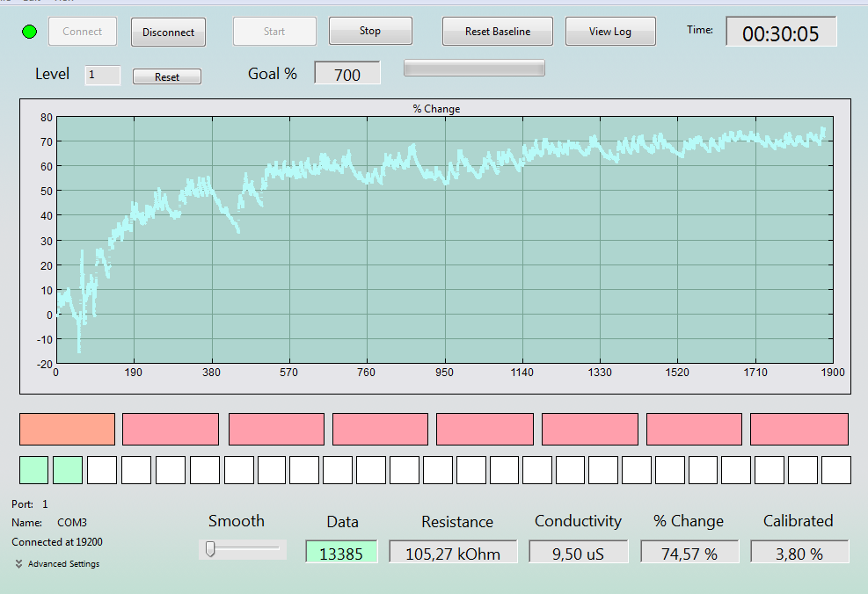Click the third empty white progress square
Viewport: 868px width, 594px height.
pos(171,470)
